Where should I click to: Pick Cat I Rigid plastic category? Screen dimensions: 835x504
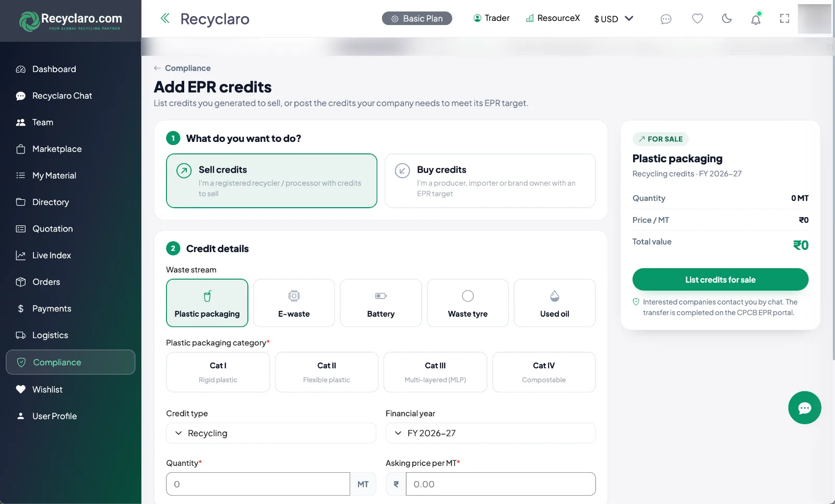(x=218, y=372)
